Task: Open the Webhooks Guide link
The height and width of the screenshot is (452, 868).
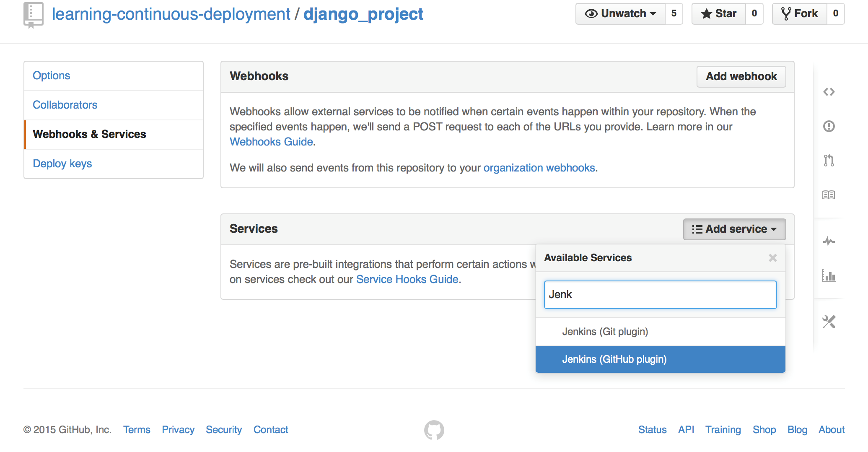Action: click(x=271, y=142)
